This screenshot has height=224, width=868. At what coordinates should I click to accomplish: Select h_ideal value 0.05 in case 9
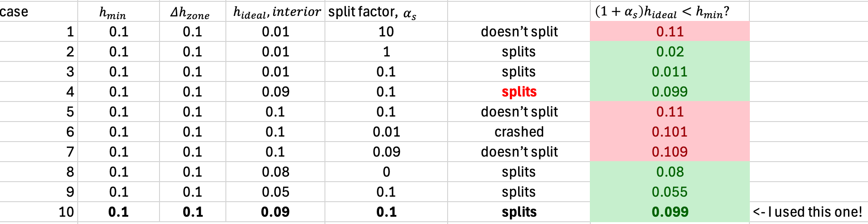tap(275, 192)
